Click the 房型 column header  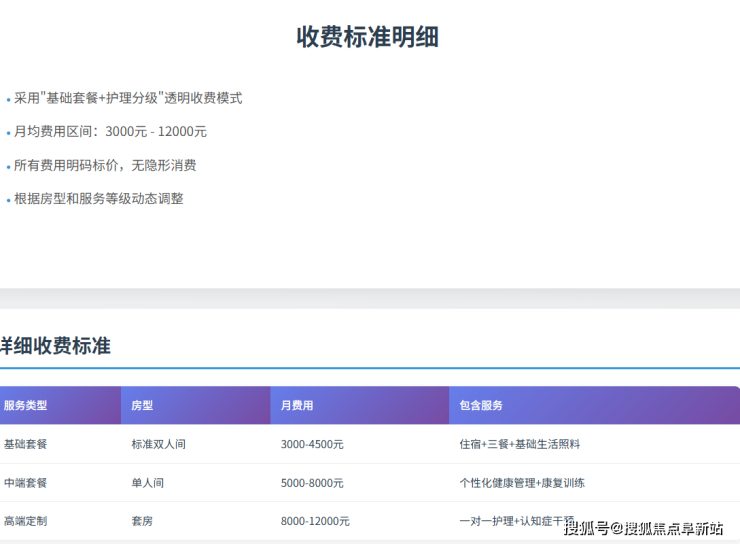click(142, 406)
